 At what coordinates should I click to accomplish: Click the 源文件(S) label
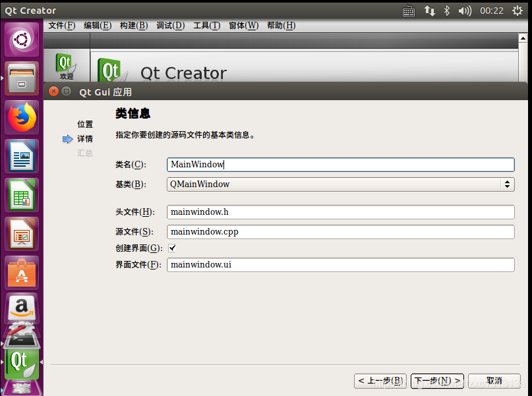134,232
